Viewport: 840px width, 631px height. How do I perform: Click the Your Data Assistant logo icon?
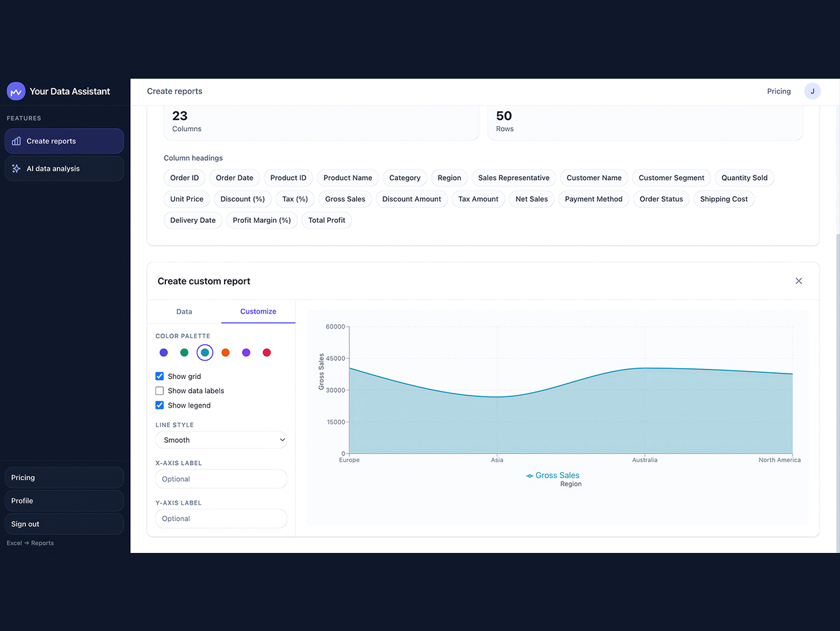click(x=15, y=91)
